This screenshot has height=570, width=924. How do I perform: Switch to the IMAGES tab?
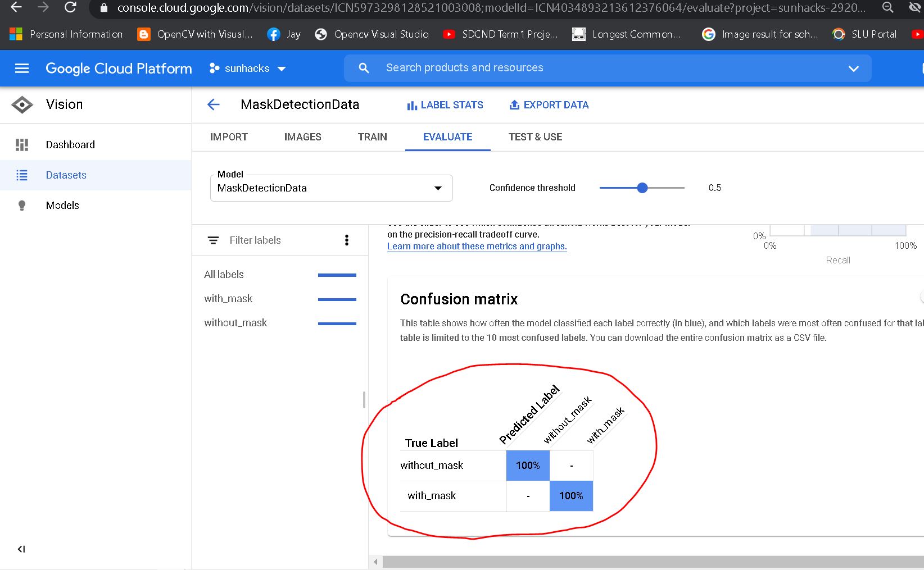pyautogui.click(x=303, y=137)
